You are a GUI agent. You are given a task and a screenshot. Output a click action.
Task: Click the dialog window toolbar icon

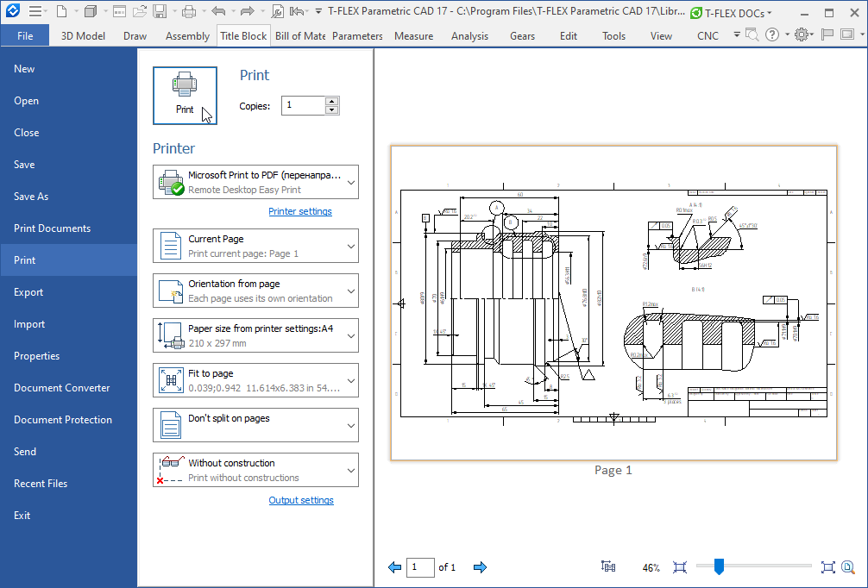(x=119, y=11)
